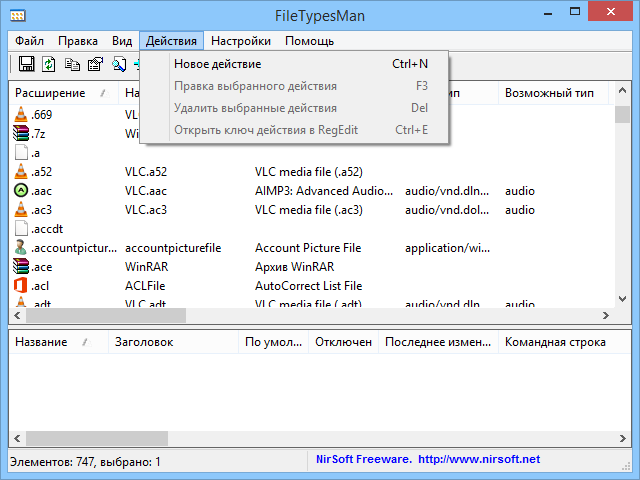
Task: Click the upper list's scroll up arrow
Action: tap(622, 91)
